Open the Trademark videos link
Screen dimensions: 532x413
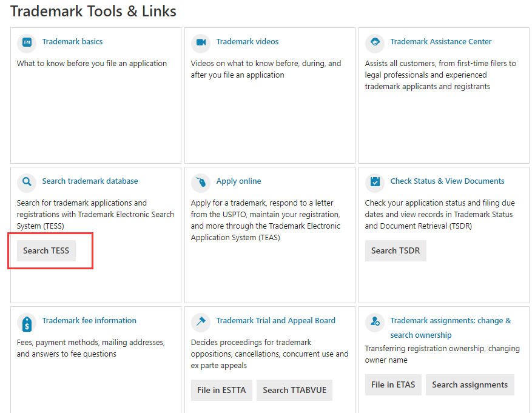click(x=247, y=42)
